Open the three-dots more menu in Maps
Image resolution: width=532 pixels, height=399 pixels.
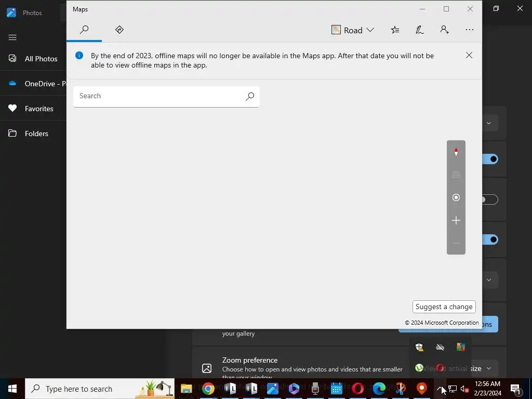(x=470, y=30)
